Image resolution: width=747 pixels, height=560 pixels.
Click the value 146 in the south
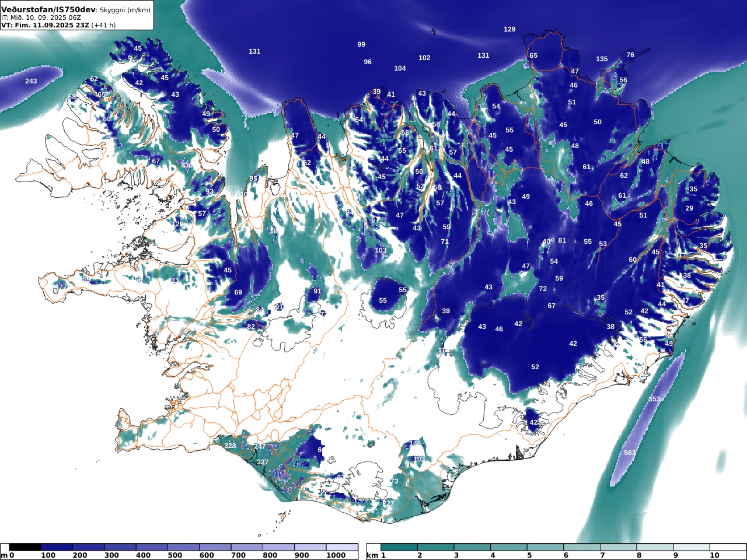coord(415,443)
